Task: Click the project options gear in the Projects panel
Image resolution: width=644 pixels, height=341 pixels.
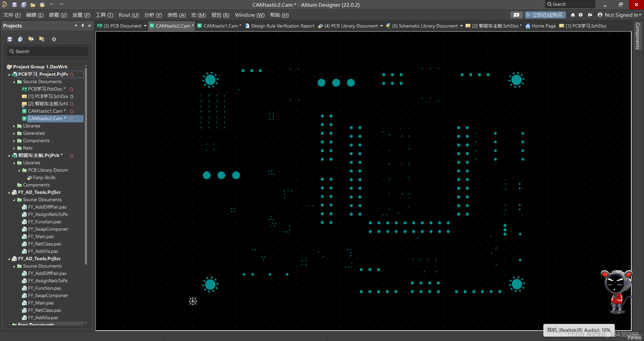Action: coord(54,39)
